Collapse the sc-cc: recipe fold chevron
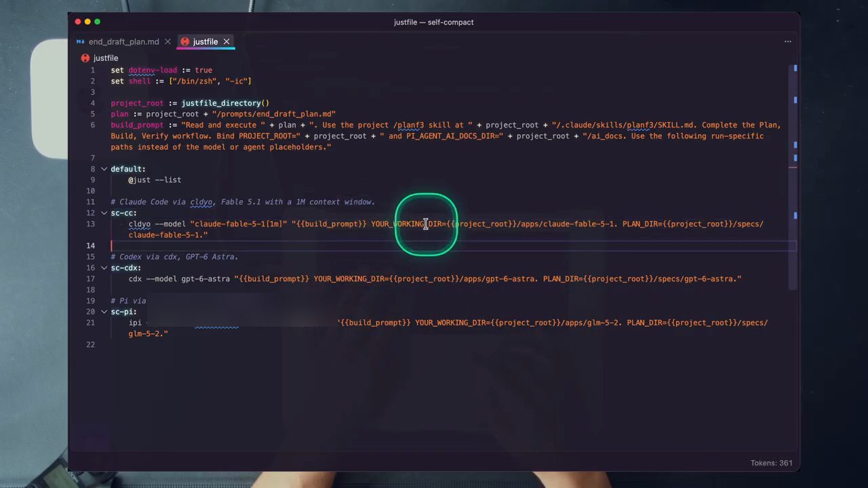 (104, 213)
